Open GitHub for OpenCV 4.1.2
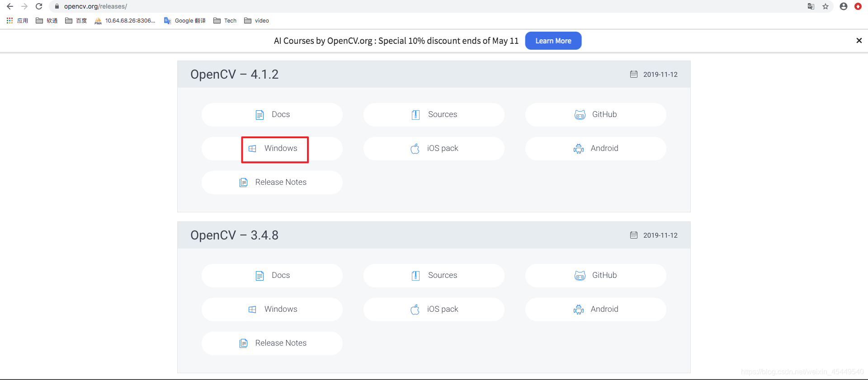 (x=596, y=115)
